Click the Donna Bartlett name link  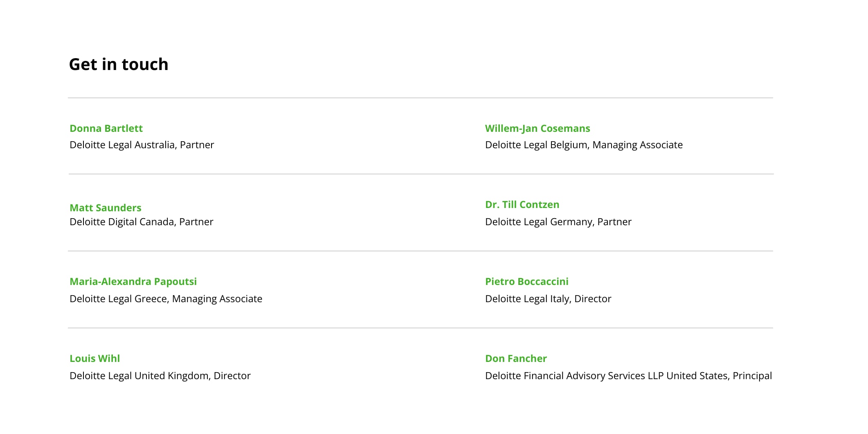pyautogui.click(x=106, y=129)
